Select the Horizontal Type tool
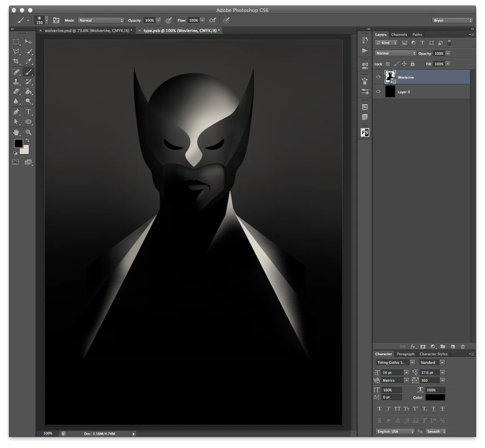485x448 pixels. tap(28, 112)
